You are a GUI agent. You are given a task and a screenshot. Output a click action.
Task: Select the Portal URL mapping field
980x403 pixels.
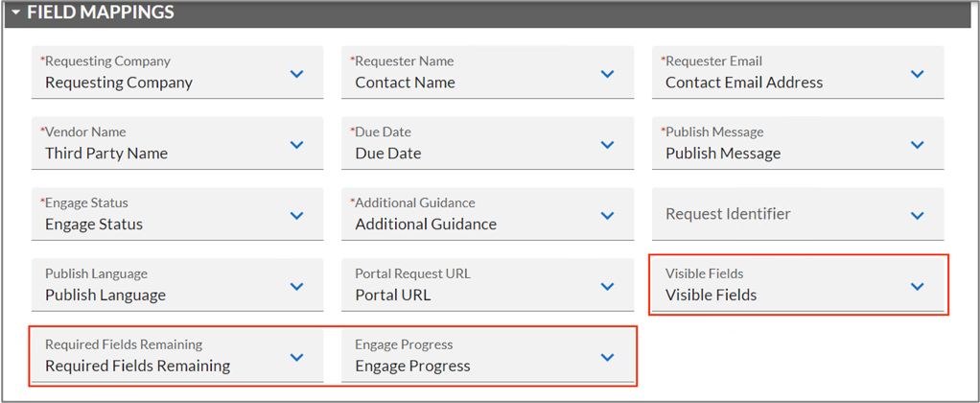[x=487, y=285]
